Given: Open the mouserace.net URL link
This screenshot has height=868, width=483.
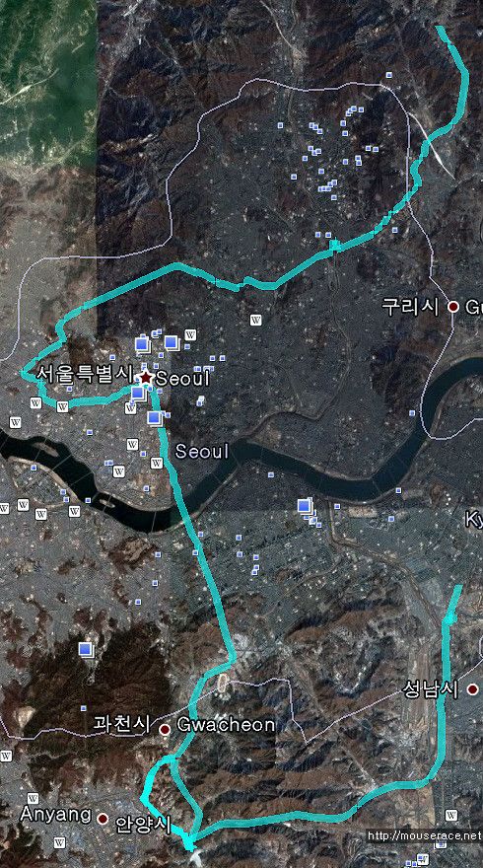Looking at the screenshot, I should [x=425, y=835].
